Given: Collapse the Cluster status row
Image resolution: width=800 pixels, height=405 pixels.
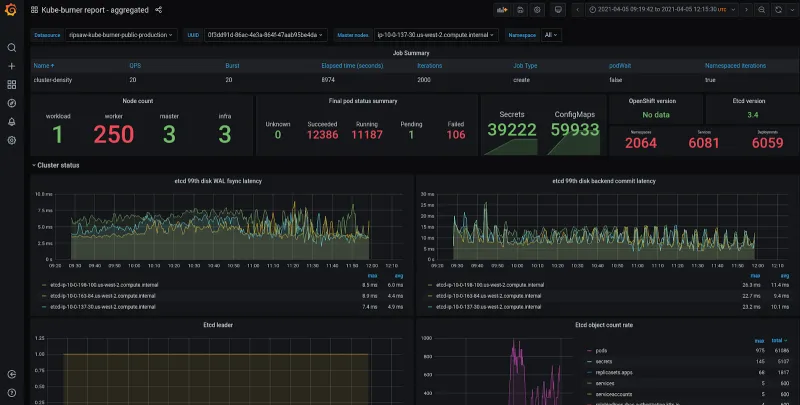Looking at the screenshot, I should (58, 165).
